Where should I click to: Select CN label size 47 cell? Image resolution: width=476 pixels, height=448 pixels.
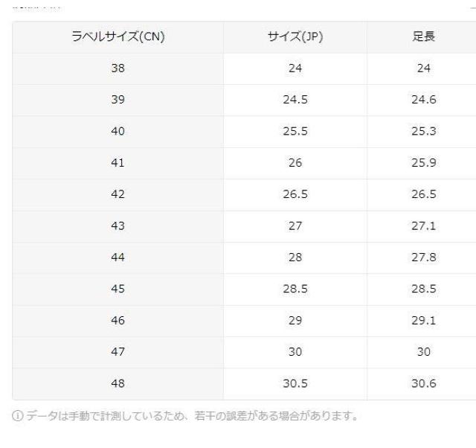click(x=118, y=352)
